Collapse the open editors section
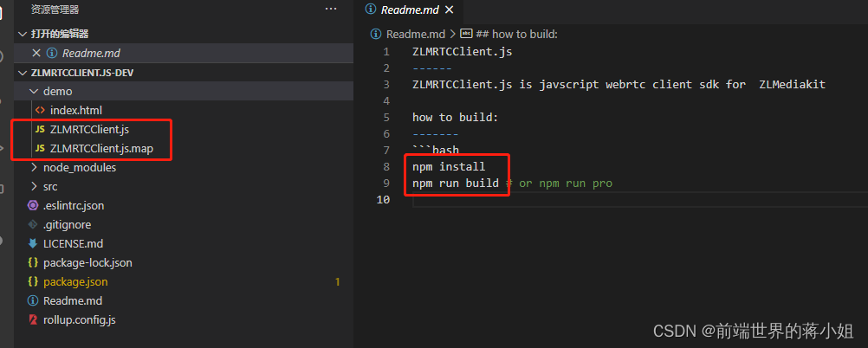The image size is (868, 348). [x=23, y=35]
